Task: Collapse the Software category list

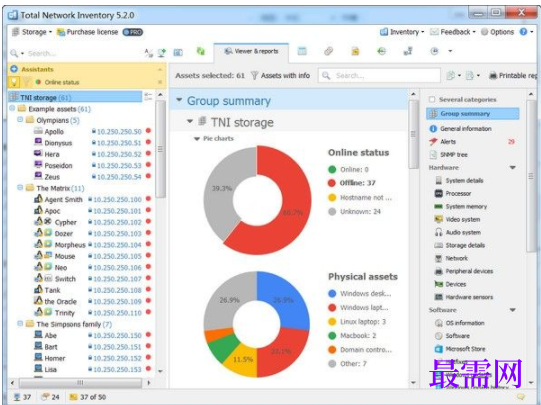Action: (512, 310)
